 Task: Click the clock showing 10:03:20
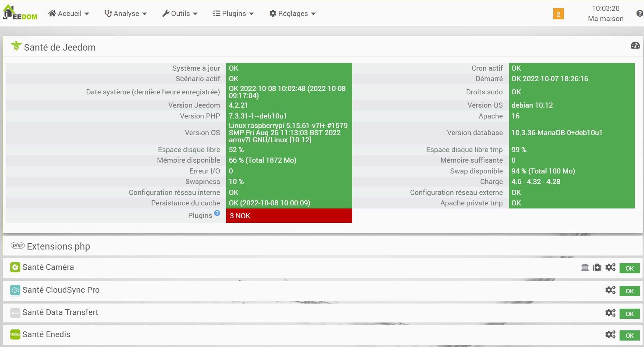[x=606, y=8]
